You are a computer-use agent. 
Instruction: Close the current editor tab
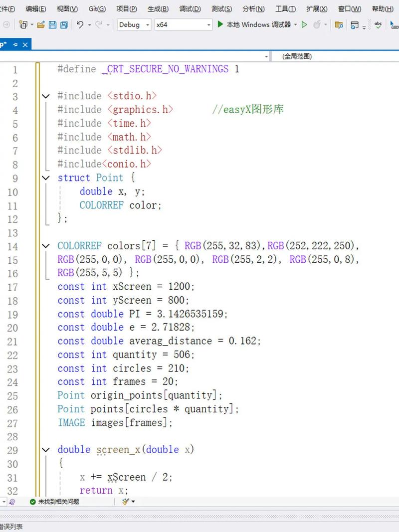[24, 44]
